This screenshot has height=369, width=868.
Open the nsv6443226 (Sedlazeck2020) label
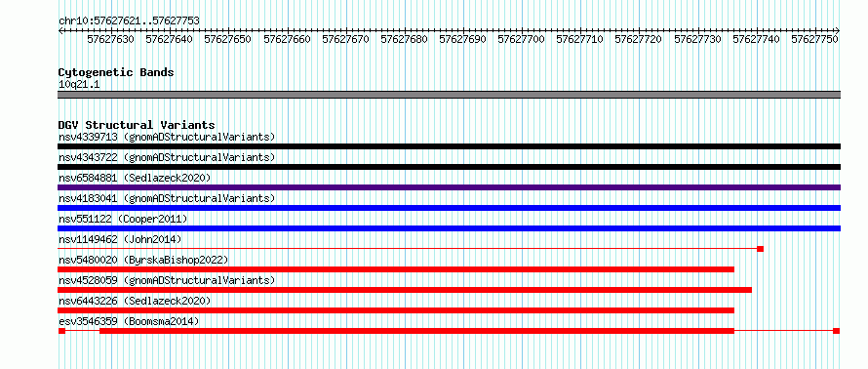click(x=135, y=301)
